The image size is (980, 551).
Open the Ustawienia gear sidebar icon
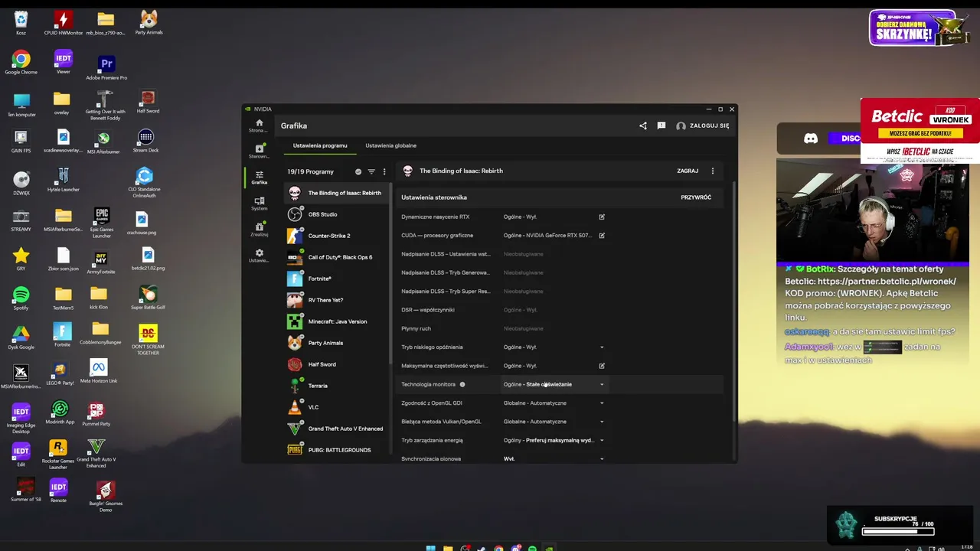click(x=259, y=256)
